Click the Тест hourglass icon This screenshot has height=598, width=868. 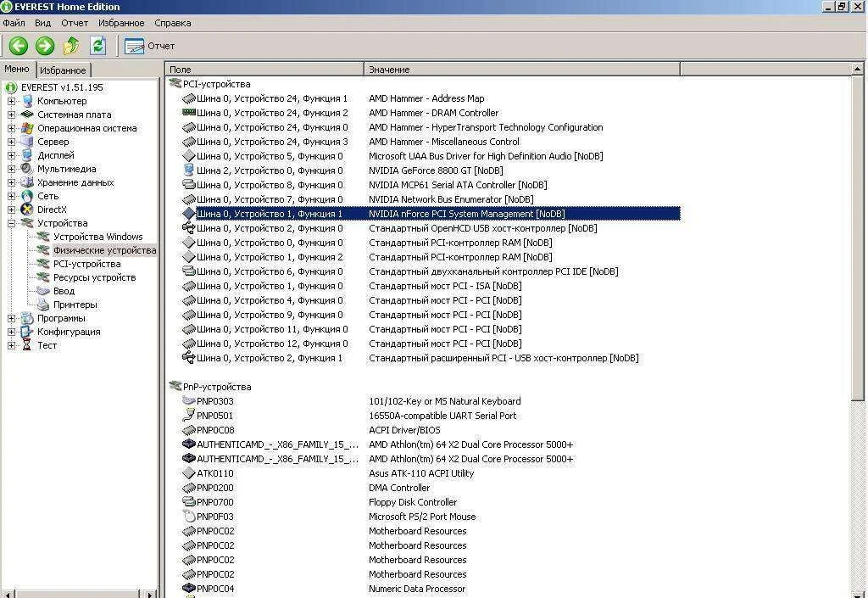(x=26, y=345)
